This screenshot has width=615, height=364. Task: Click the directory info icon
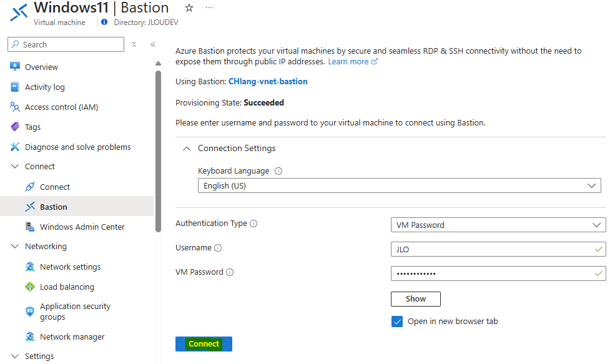point(104,22)
